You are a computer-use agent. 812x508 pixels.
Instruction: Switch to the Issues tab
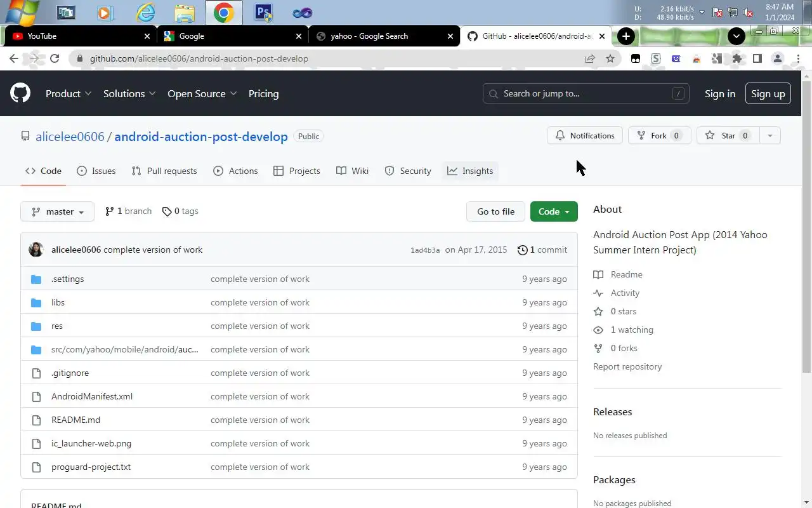click(x=96, y=171)
